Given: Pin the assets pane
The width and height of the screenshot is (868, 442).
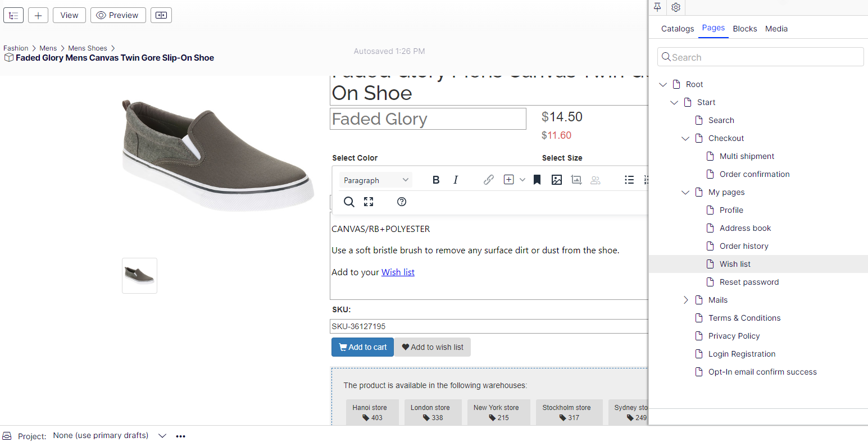Looking at the screenshot, I should 657,7.
